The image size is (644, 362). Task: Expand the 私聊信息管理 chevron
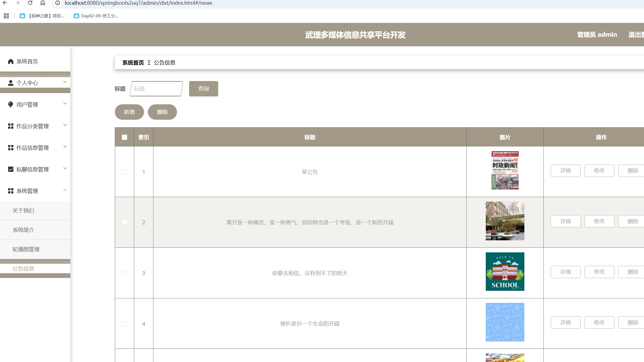(65, 168)
